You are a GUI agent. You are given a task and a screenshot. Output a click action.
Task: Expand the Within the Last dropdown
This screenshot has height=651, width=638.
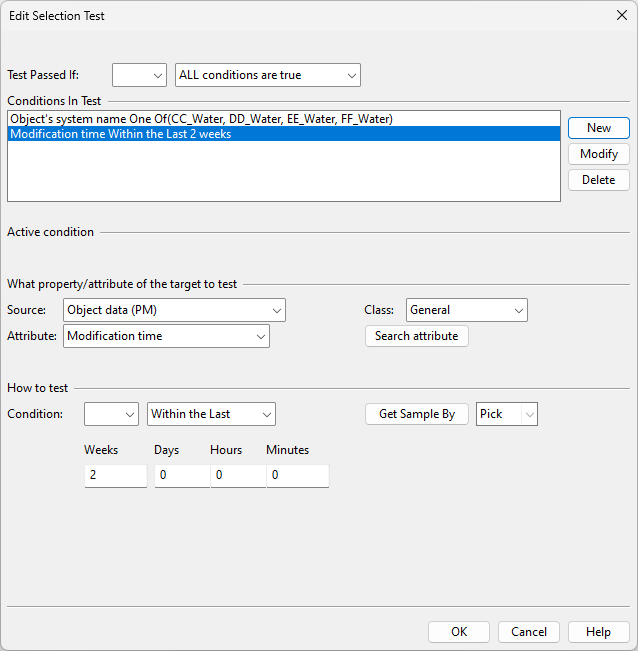[x=211, y=414]
